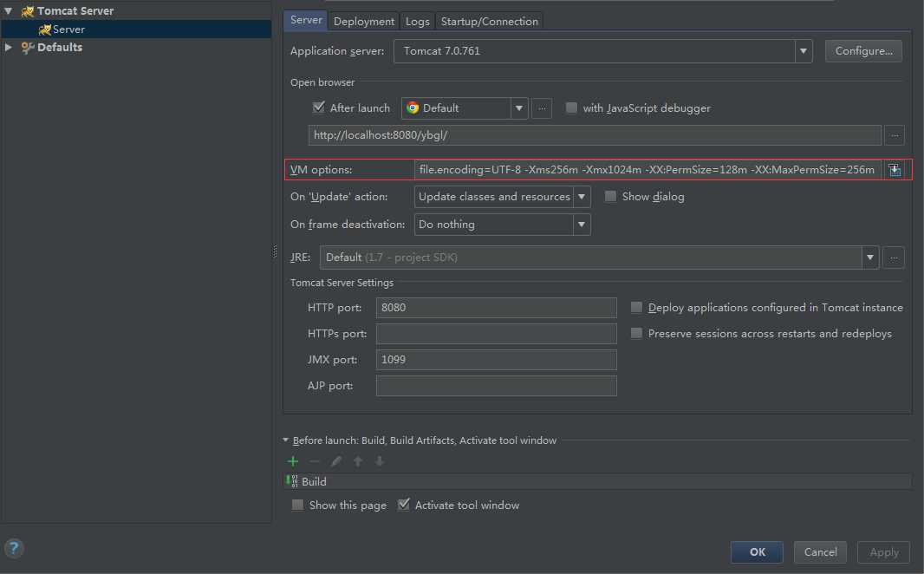This screenshot has width=924, height=574.
Task: Check the Show this page checkbox
Action: [297, 505]
